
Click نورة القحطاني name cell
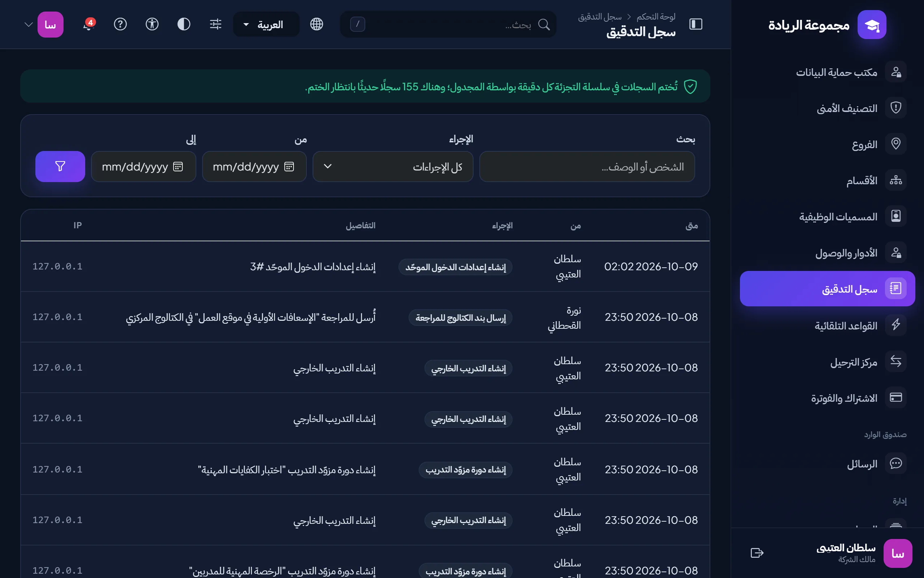pyautogui.click(x=565, y=317)
